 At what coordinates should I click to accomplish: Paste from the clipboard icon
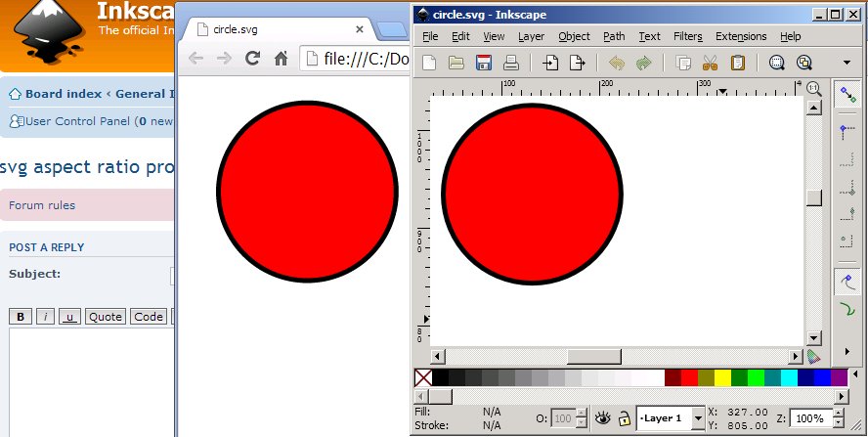(x=737, y=63)
